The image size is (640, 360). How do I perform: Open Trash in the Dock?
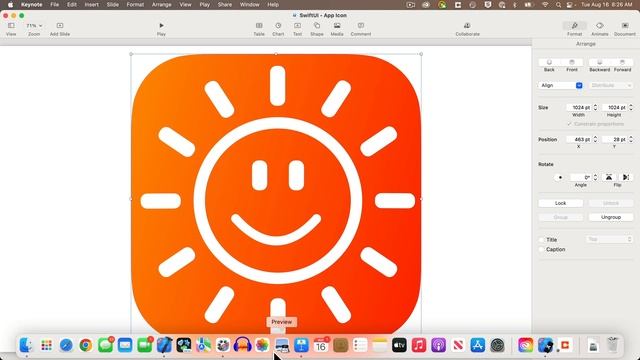click(612, 345)
